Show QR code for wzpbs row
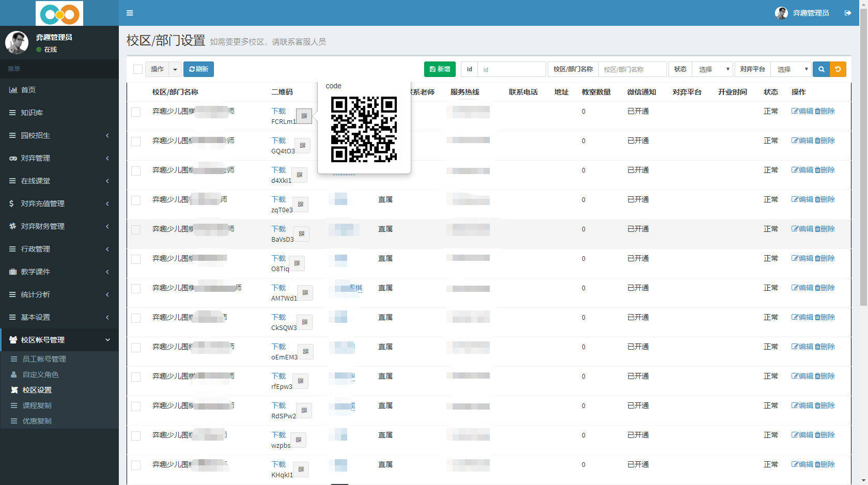The width and height of the screenshot is (868, 485). 299,440
